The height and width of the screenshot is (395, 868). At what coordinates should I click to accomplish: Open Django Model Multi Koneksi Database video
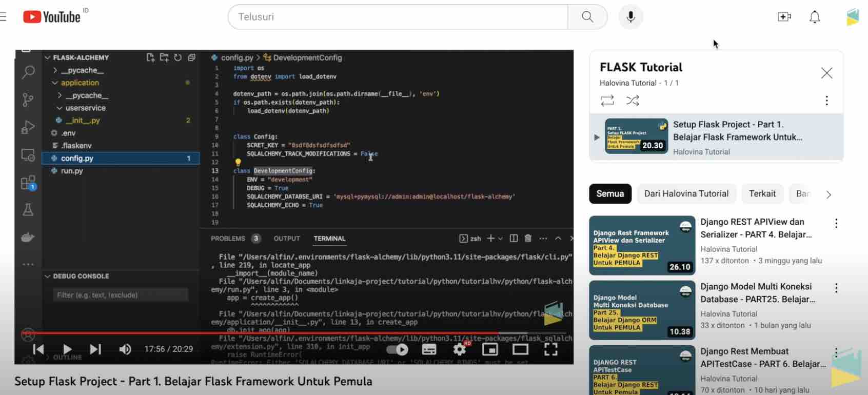(x=758, y=293)
